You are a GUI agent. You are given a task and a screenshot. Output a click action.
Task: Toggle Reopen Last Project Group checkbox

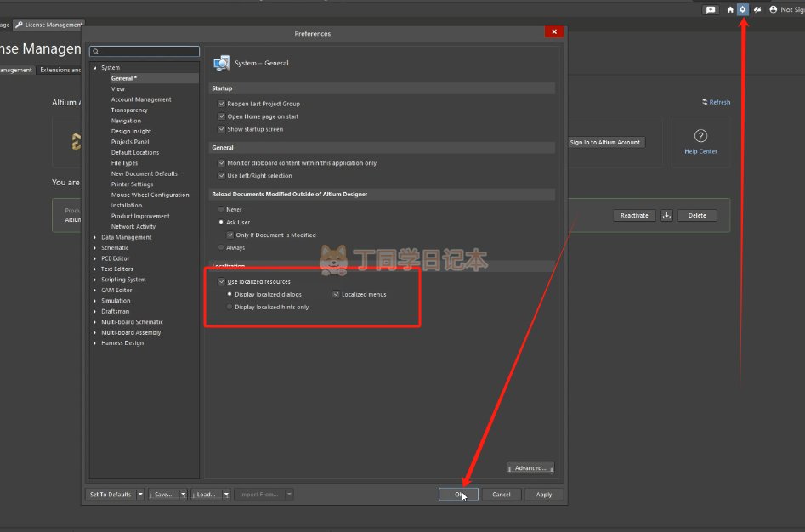[x=222, y=104]
